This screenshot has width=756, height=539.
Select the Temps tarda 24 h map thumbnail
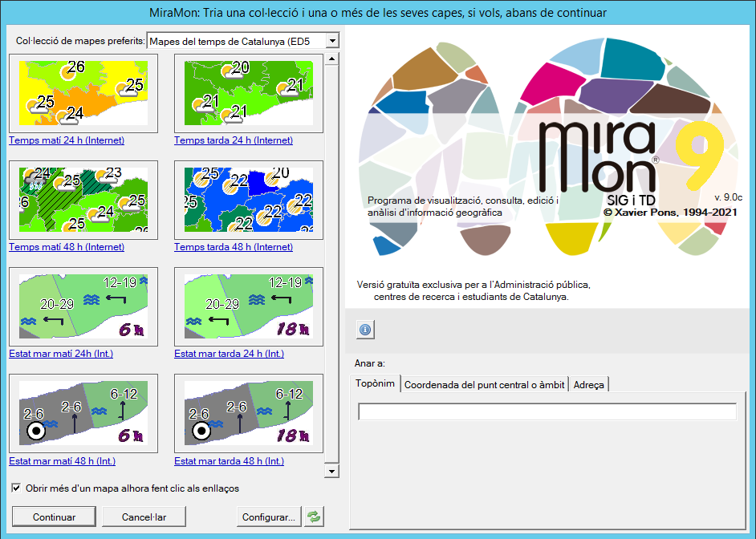point(249,94)
